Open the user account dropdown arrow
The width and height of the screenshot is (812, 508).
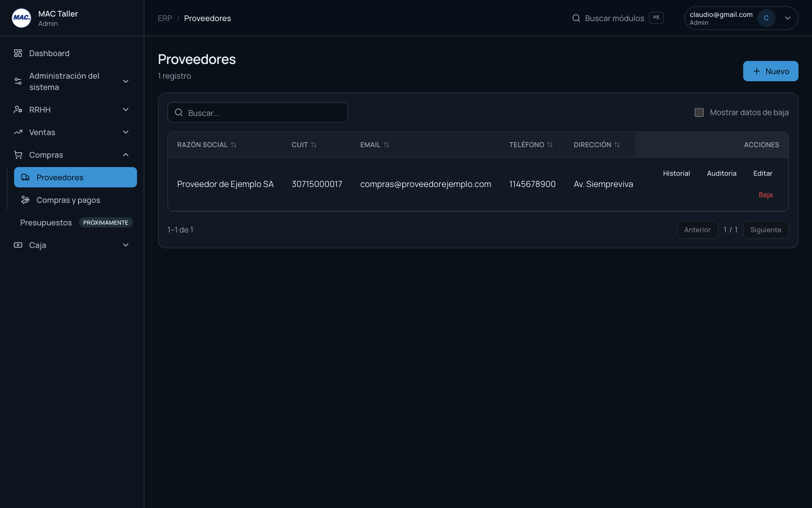(x=788, y=18)
